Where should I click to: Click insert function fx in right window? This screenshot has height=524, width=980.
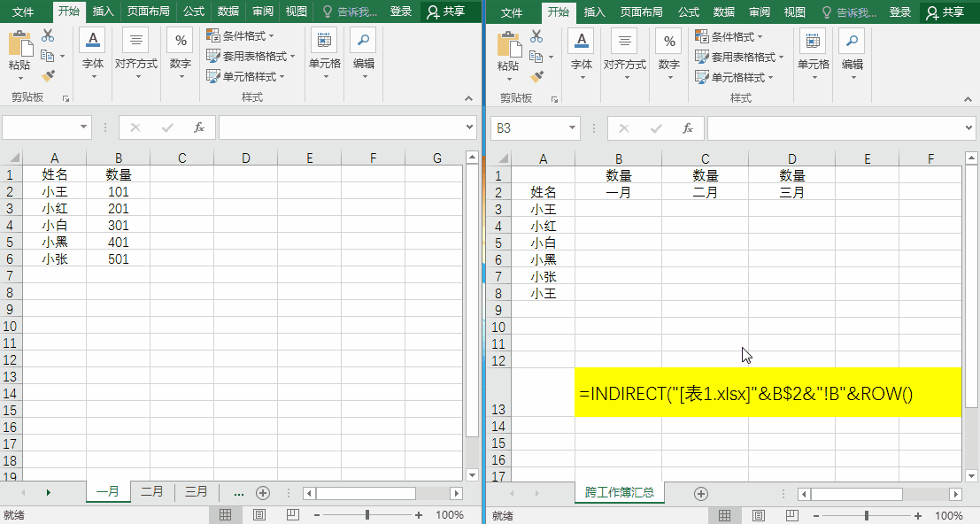(688, 128)
